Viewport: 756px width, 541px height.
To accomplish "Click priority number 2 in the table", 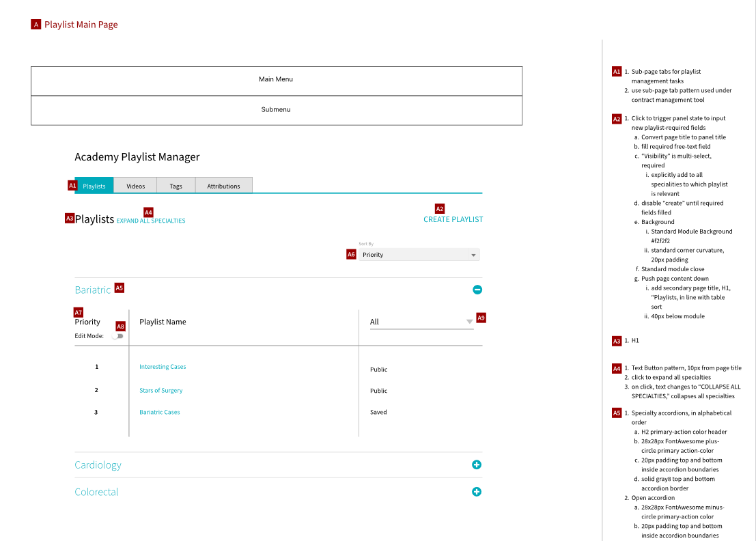I will coord(96,390).
